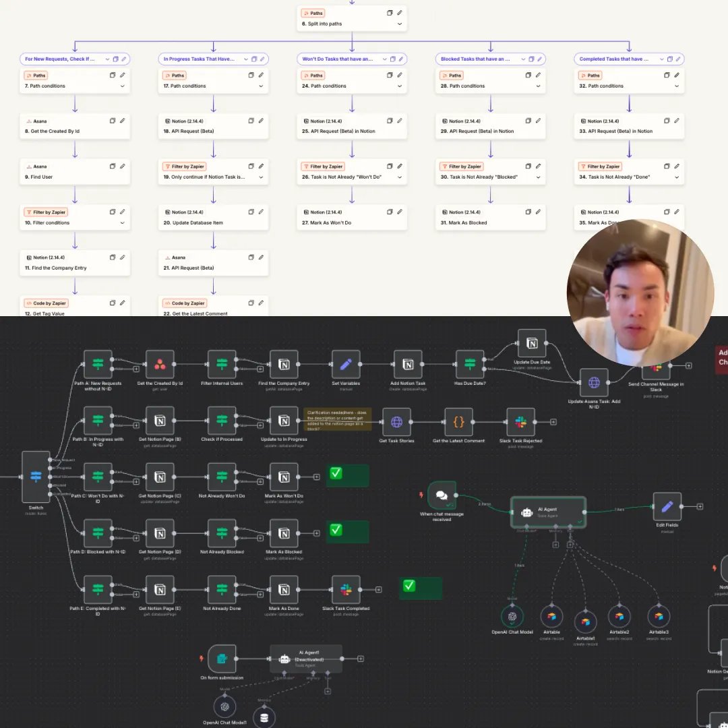Add node after Edit Fields
The image size is (728, 728).
(x=700, y=506)
